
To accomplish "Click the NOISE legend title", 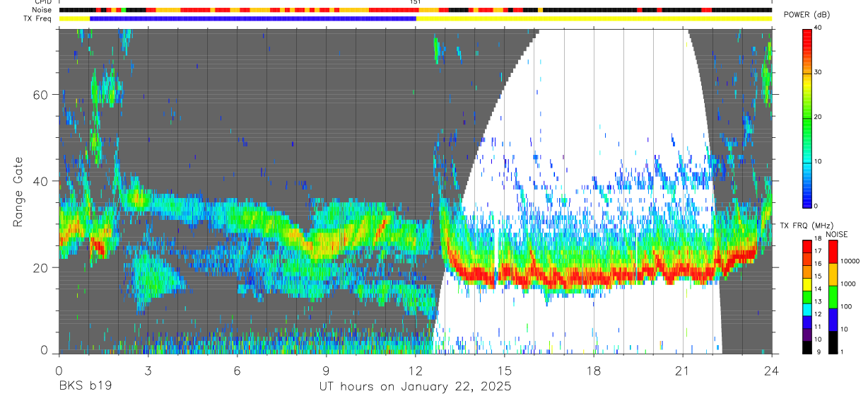I will (x=836, y=234).
